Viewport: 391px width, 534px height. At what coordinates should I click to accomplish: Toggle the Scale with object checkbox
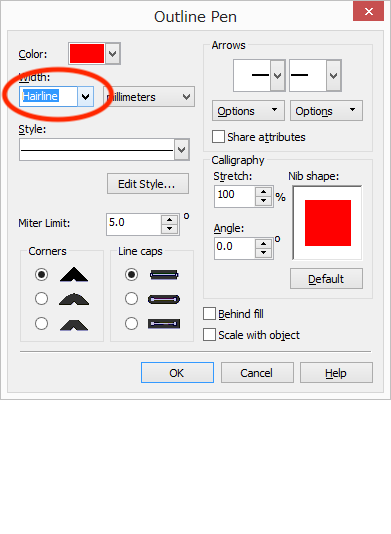(x=209, y=335)
